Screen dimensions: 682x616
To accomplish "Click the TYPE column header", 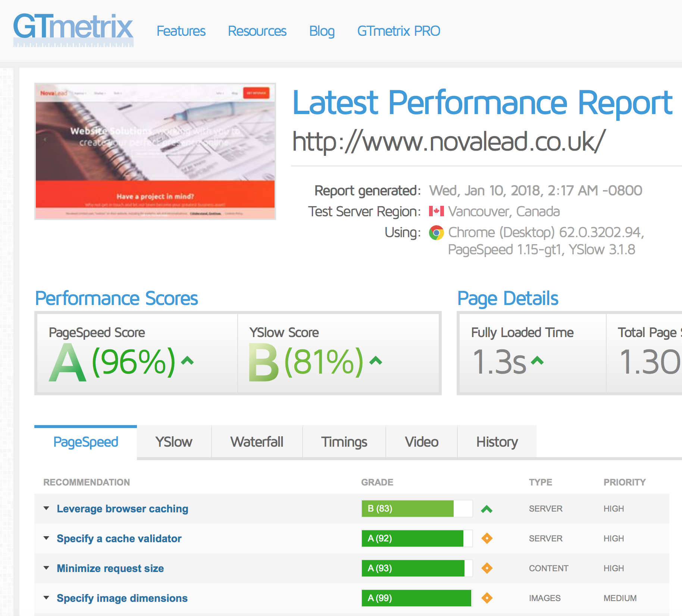I will pyautogui.click(x=541, y=482).
